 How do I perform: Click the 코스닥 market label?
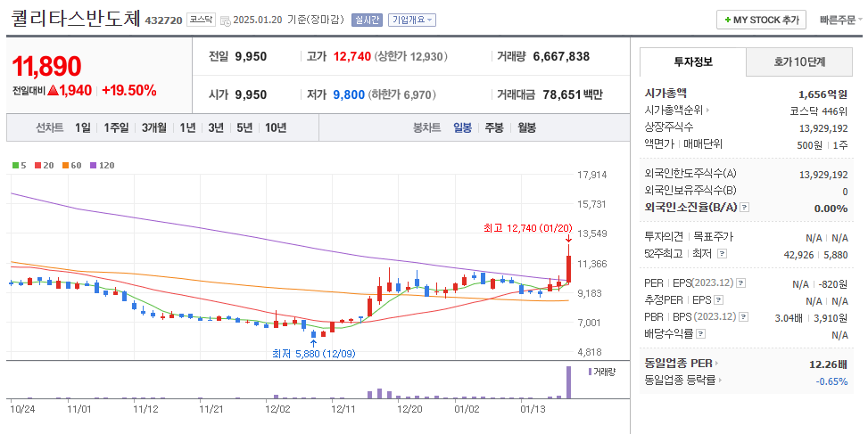point(201,20)
